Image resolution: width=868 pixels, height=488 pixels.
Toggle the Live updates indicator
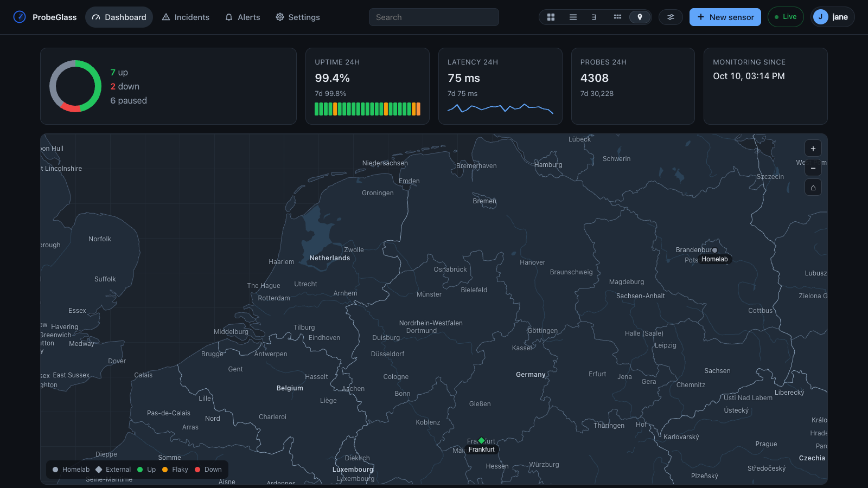[785, 17]
